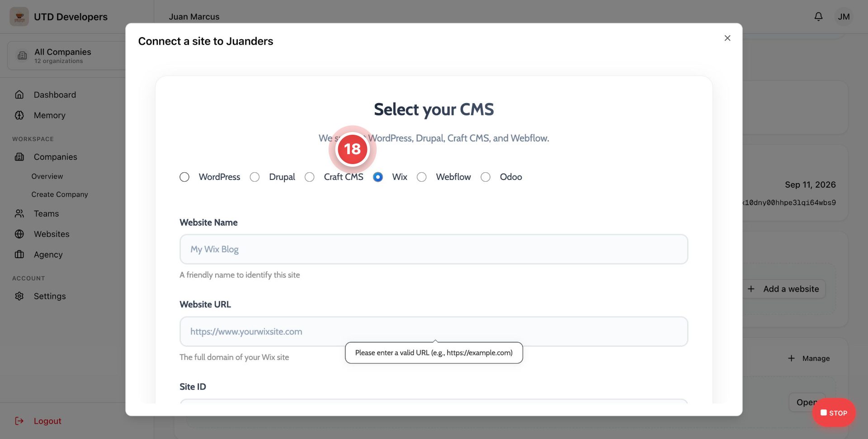Screen dimensions: 868x439
Task: Click the Settings gear icon
Action: (x=19, y=296)
